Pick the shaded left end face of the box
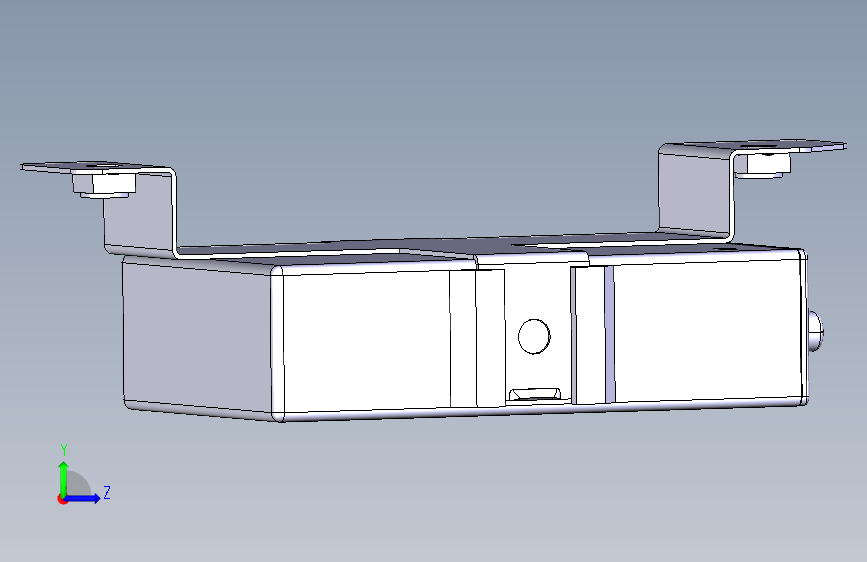Screen dimensions: 867x562 [x=197, y=337]
